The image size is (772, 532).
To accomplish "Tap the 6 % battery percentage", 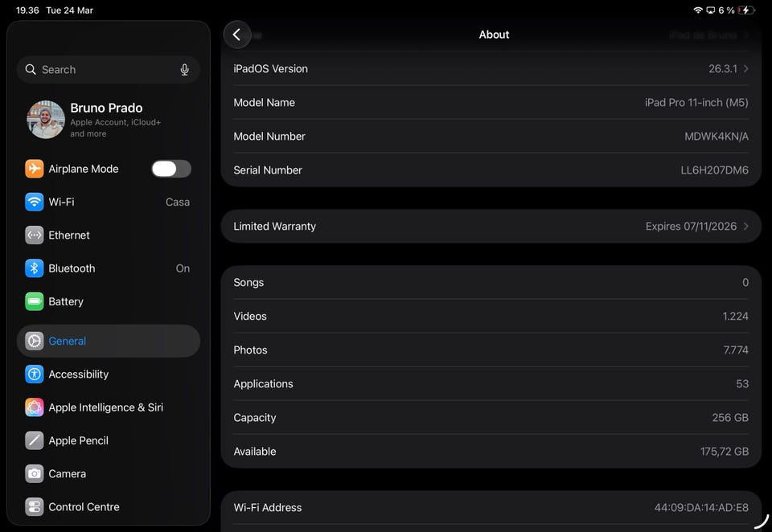I will [726, 10].
